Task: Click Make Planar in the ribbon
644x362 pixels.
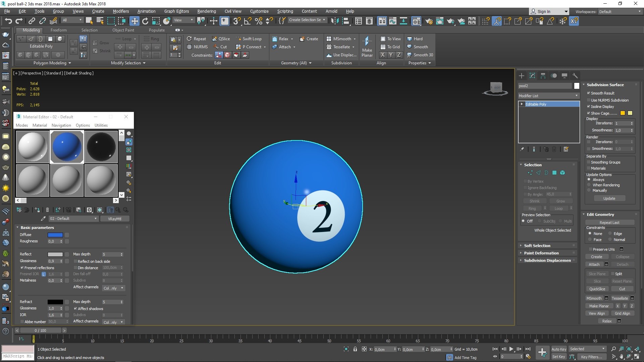Action: click(367, 47)
